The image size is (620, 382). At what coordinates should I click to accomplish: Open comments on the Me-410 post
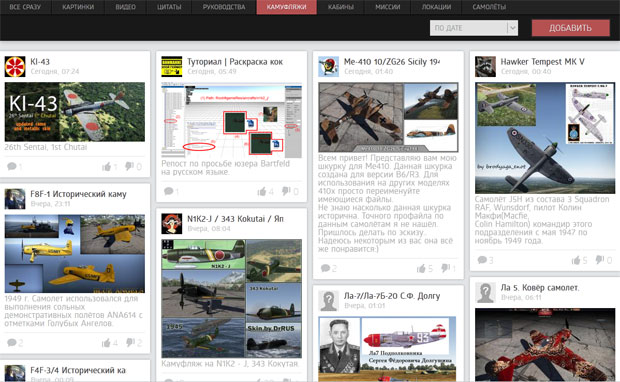coord(329,269)
